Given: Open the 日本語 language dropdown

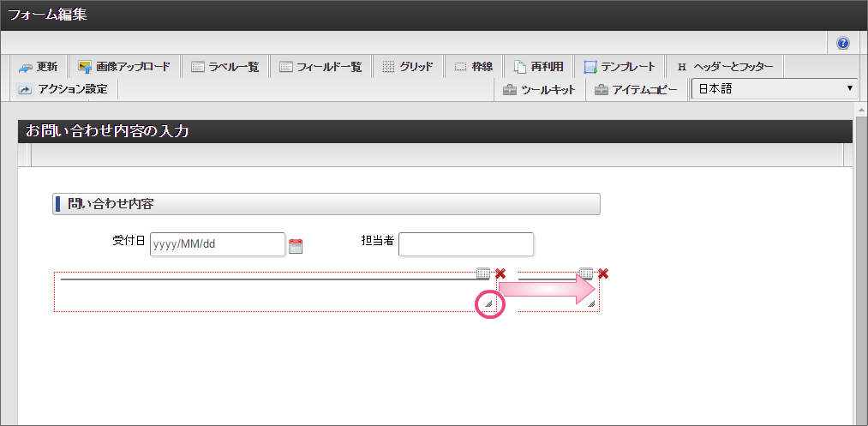Looking at the screenshot, I should click(775, 88).
